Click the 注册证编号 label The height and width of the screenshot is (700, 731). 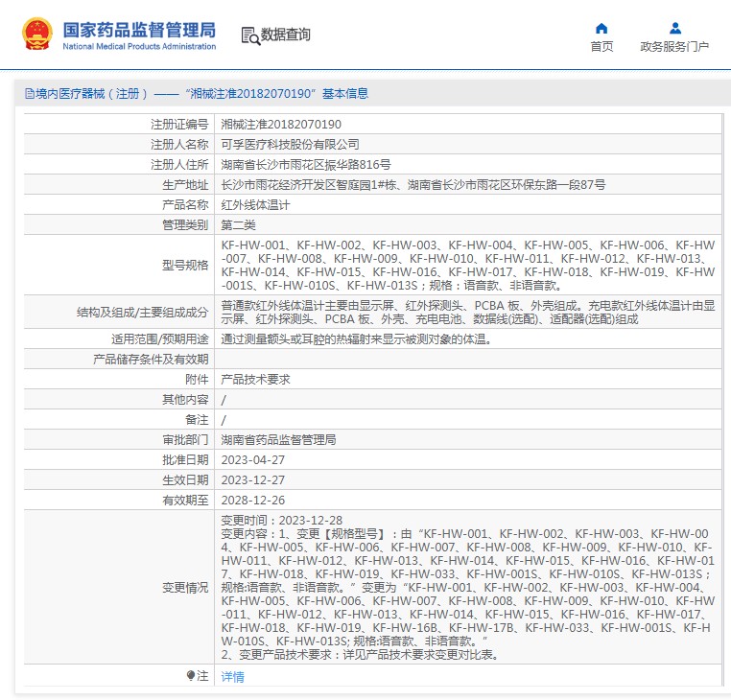[x=179, y=125]
